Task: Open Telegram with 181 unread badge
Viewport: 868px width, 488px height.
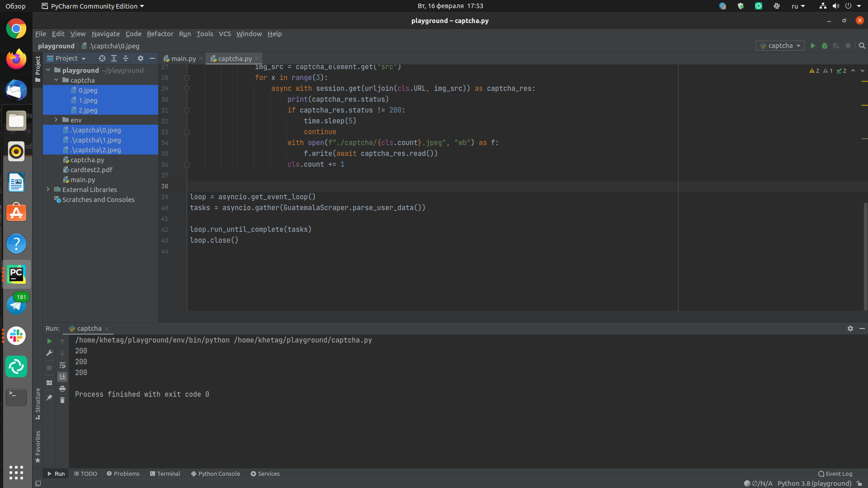Action: coord(16,305)
